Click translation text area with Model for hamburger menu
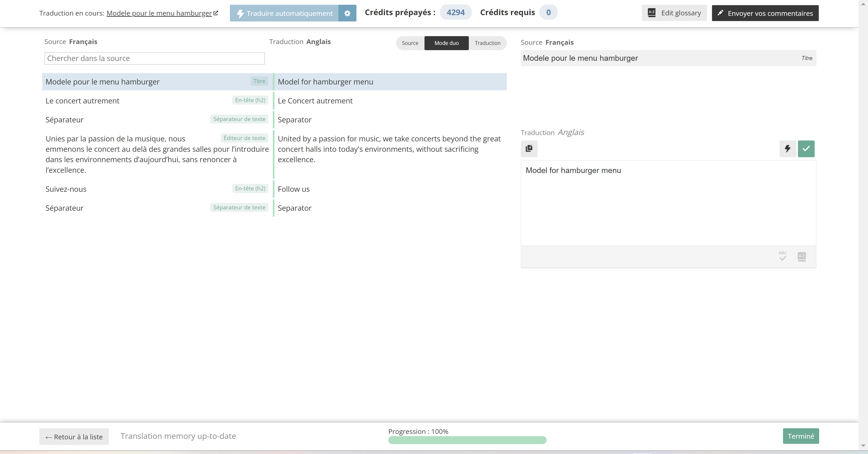Screen dimensions: 868x454 point(669,203)
